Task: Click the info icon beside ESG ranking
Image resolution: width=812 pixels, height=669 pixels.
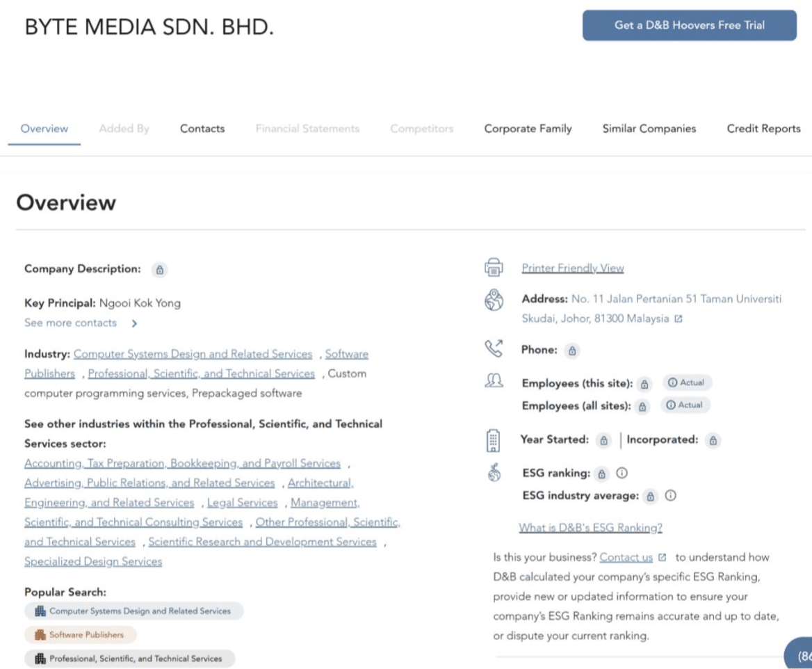Action: (622, 473)
